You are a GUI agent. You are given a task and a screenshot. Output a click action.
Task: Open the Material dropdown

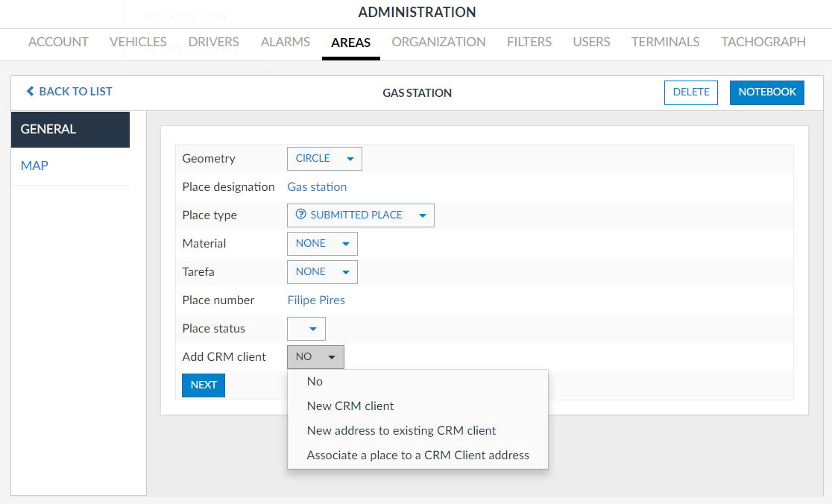322,244
